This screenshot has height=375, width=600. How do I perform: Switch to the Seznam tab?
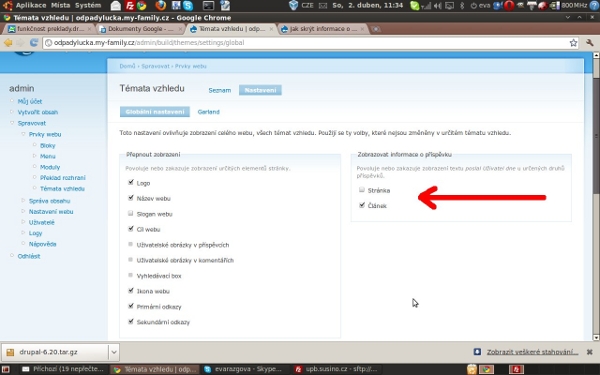coord(220,90)
